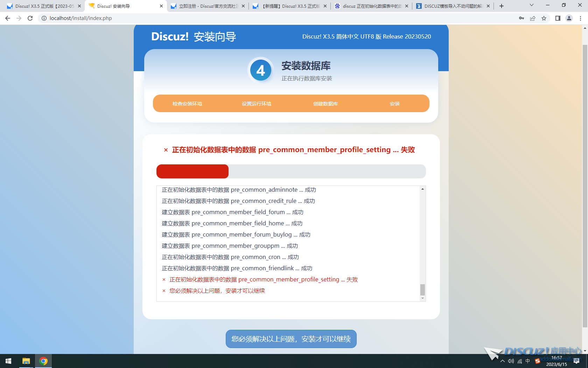Toggle the browser side panel
The width and height of the screenshot is (588, 368).
pyautogui.click(x=558, y=18)
